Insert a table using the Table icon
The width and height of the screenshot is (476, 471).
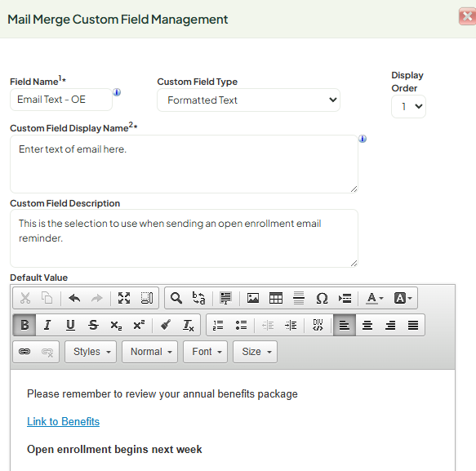(276, 298)
